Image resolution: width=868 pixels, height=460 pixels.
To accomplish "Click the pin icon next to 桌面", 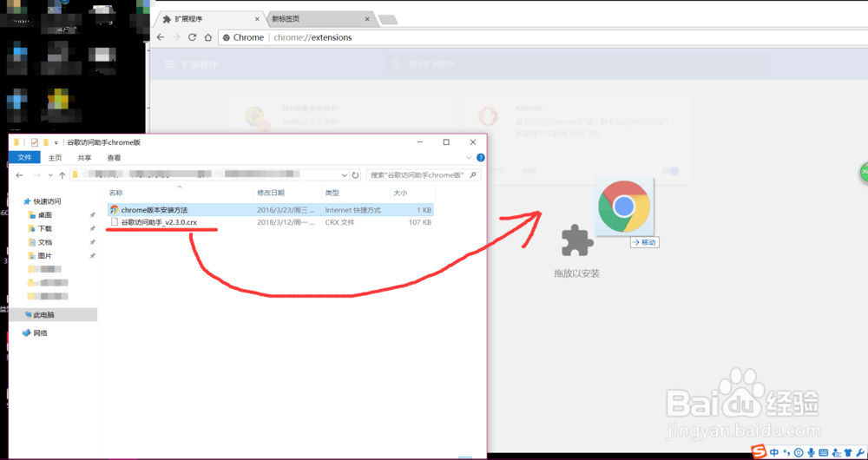I will pyautogui.click(x=92, y=214).
